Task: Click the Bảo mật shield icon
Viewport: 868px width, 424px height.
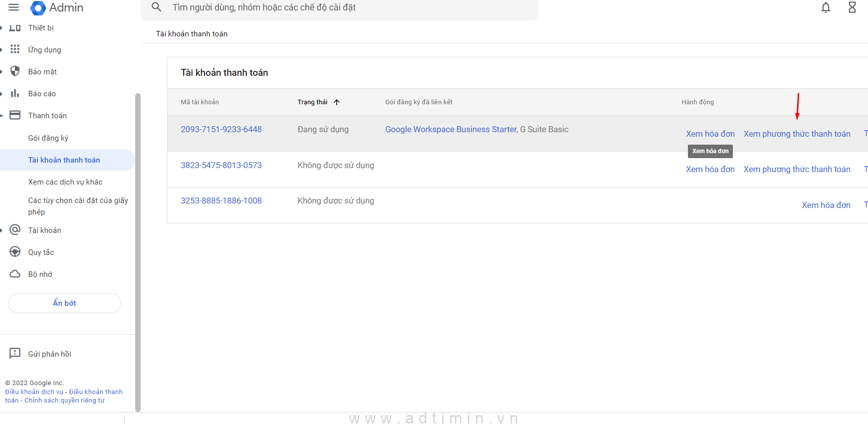Action: tap(15, 71)
